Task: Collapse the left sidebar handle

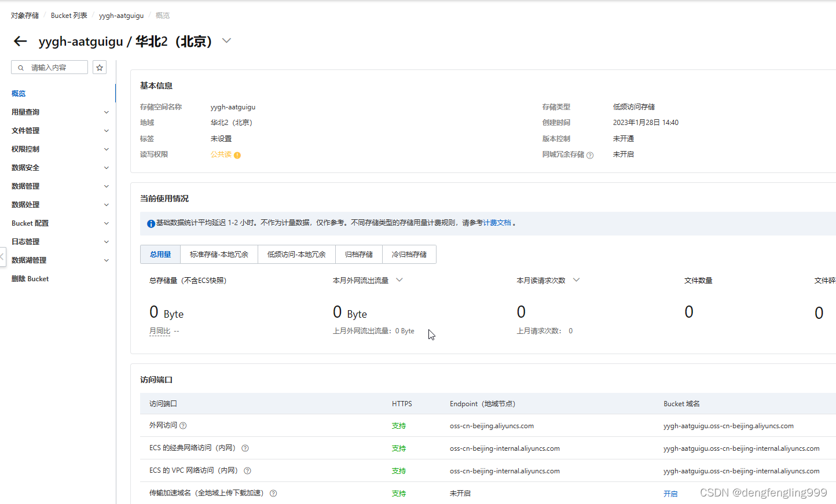Action: tap(2, 256)
